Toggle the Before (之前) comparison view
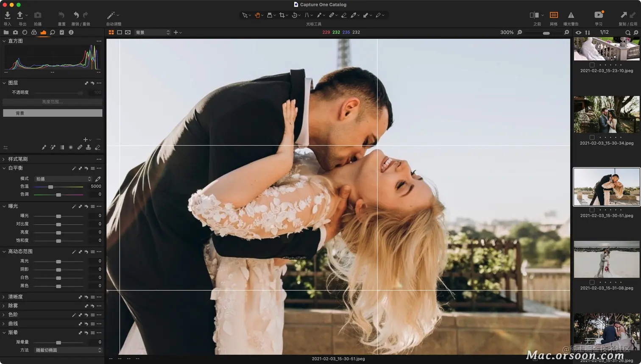The image size is (641, 364). (534, 15)
